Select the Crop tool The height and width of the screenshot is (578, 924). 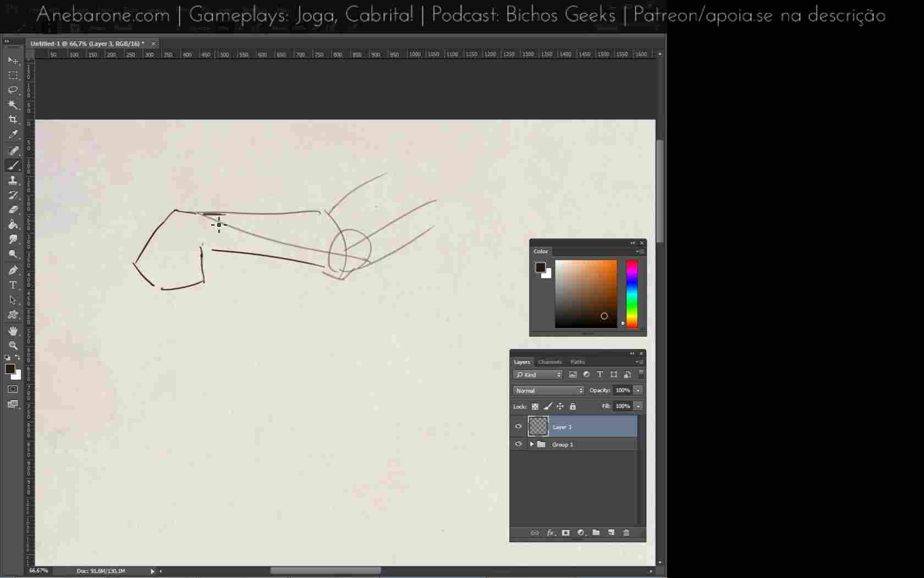click(13, 119)
